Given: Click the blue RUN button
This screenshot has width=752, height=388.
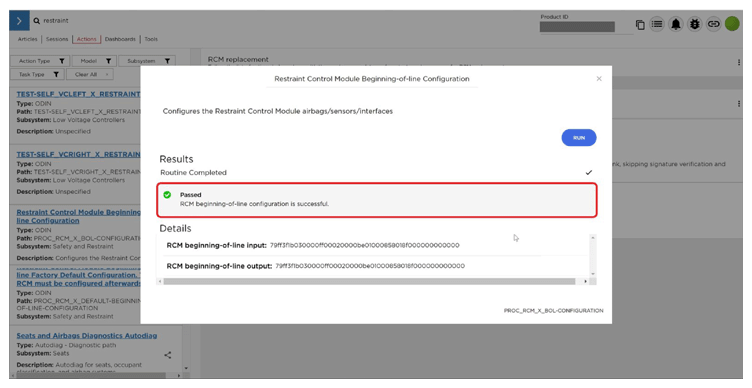Looking at the screenshot, I should [579, 138].
